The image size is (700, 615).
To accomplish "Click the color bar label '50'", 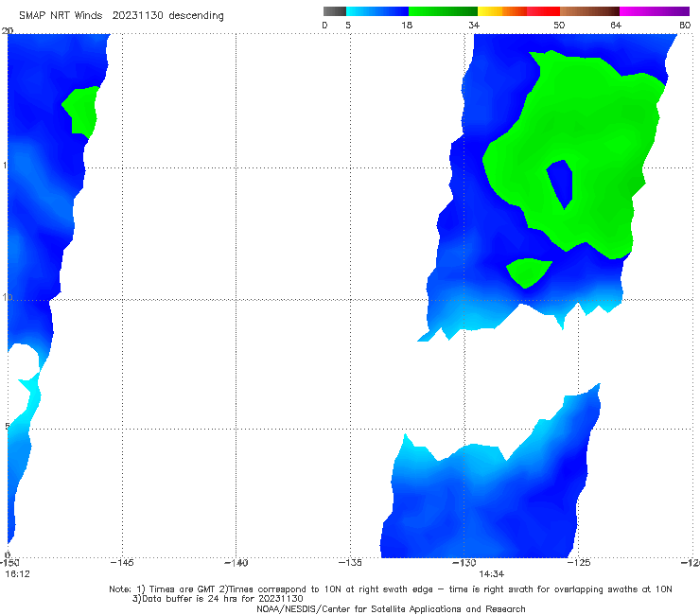I will click(x=559, y=25).
